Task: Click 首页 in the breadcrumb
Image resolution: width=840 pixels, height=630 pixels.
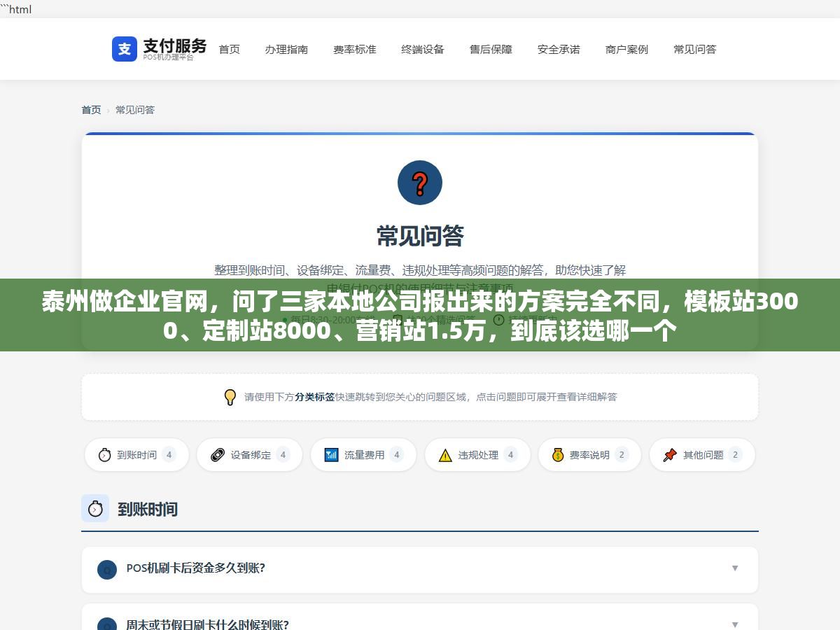Action: 91,110
